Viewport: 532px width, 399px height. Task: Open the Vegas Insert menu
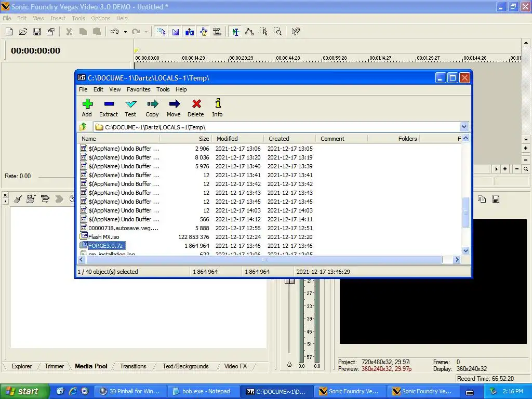[x=58, y=18]
